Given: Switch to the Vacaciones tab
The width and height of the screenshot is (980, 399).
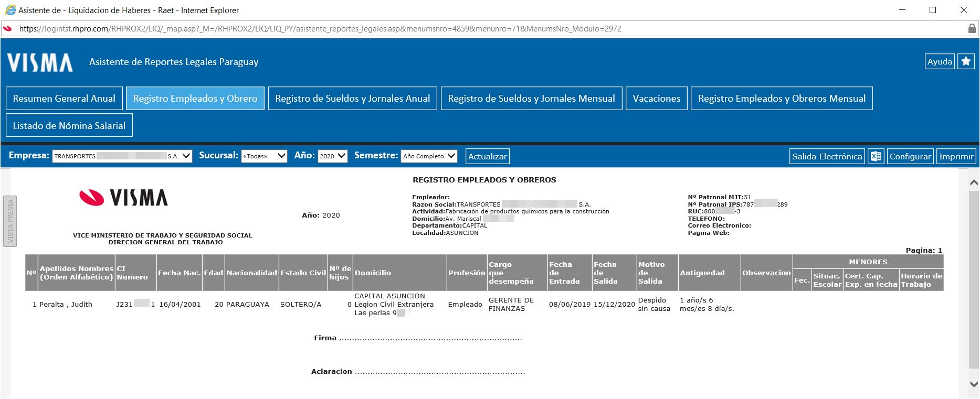Looking at the screenshot, I should click(x=657, y=98).
